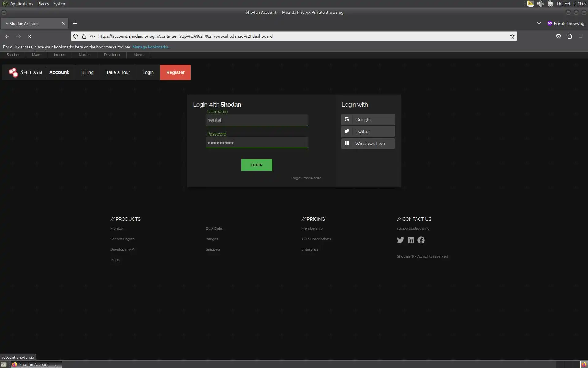Open the LinkedIn icon in footer
This screenshot has height=368, width=588.
point(411,240)
